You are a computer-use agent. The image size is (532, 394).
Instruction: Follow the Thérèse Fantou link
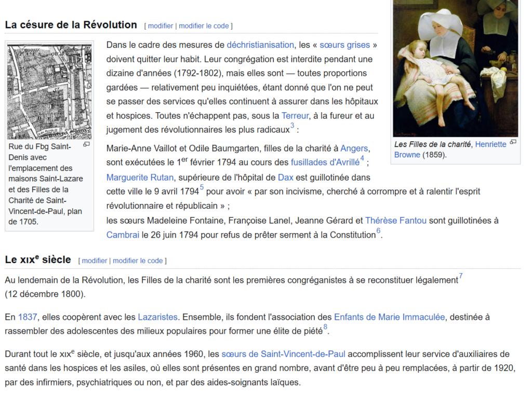click(x=396, y=221)
